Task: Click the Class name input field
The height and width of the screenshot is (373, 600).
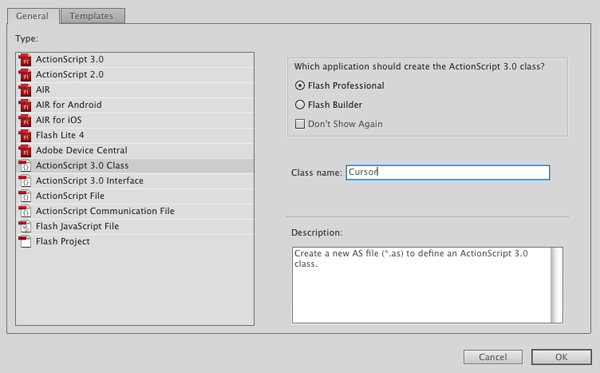Action: pos(448,172)
